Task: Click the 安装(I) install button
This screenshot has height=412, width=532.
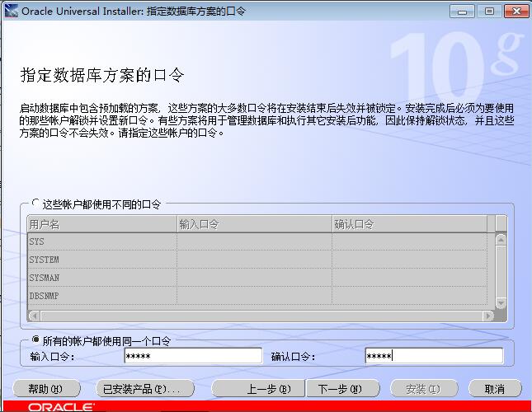Action: [x=424, y=389]
